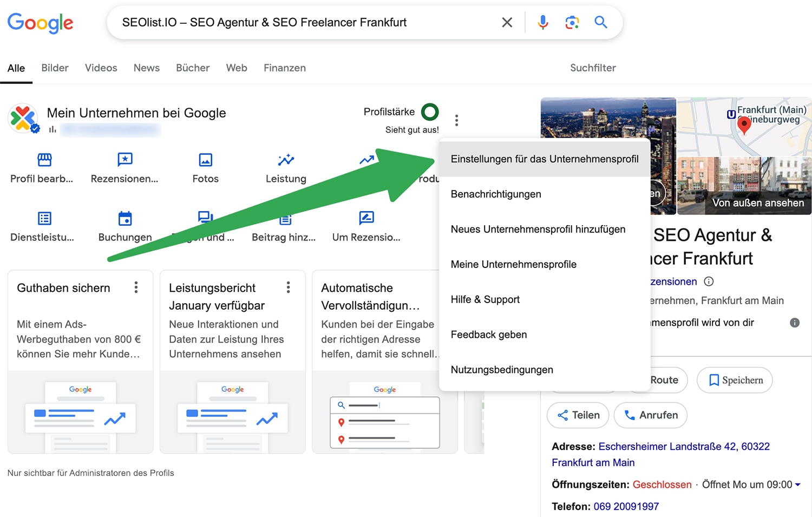Screen dimensions: 812x517
Task: Open Google Lens image search
Action: coord(572,22)
